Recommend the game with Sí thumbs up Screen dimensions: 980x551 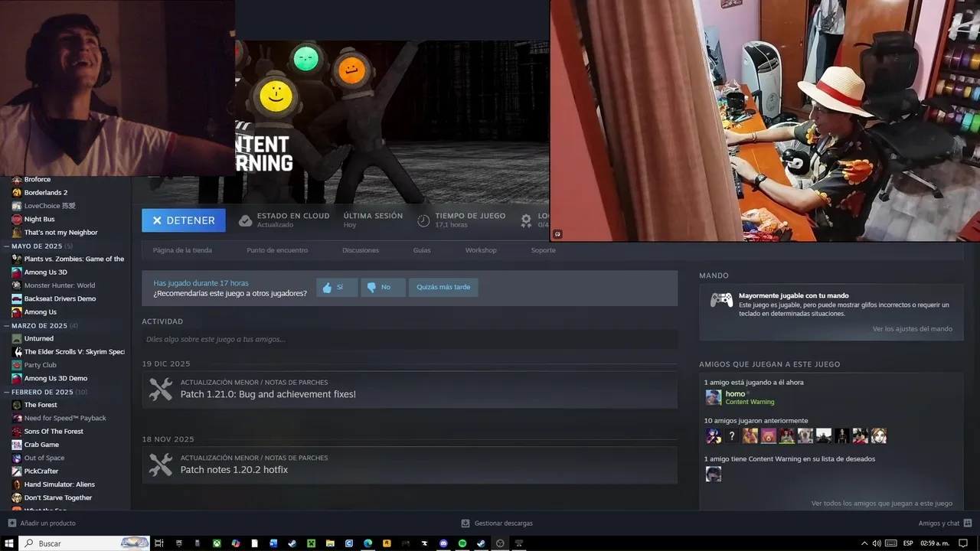336,287
